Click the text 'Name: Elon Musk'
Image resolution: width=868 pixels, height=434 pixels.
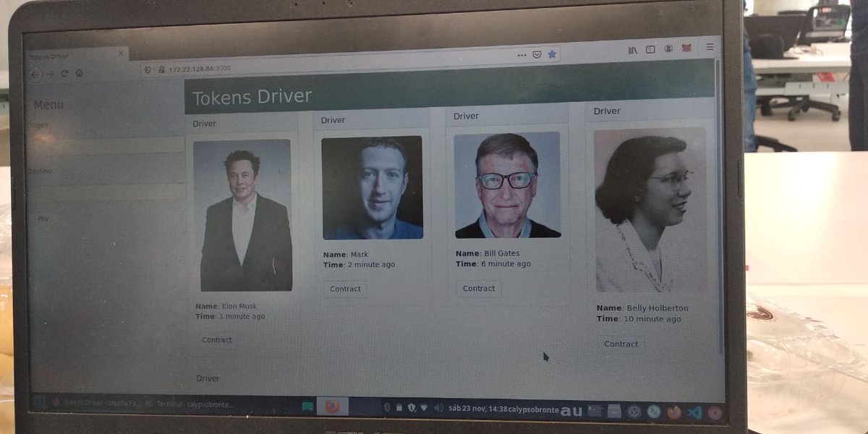pos(226,306)
